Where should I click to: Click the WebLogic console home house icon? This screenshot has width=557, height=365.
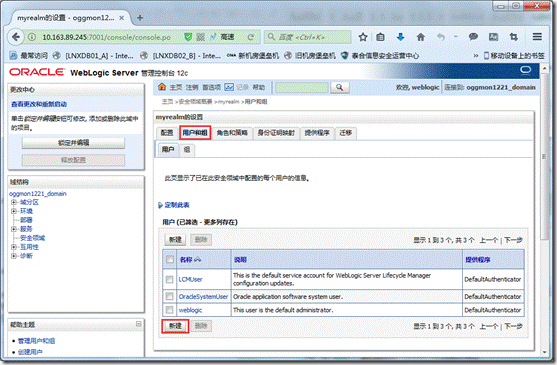[162, 87]
